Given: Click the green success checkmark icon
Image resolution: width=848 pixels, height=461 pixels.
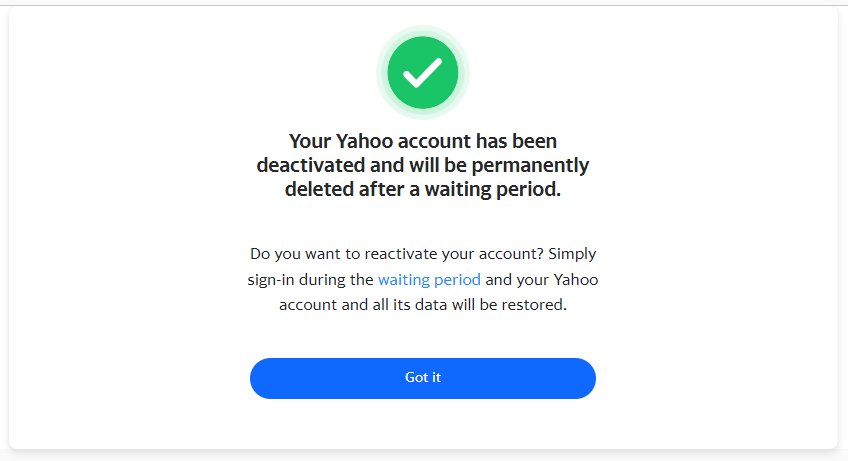Looking at the screenshot, I should pos(423,73).
